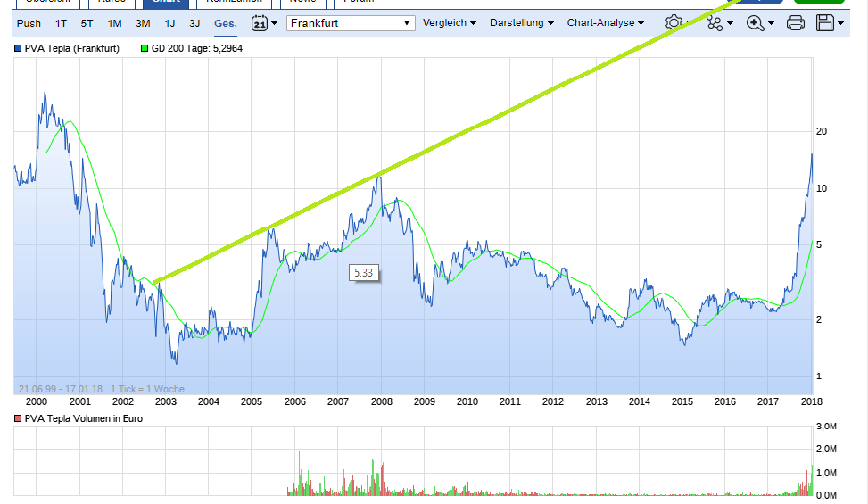Click the 2015 year label

tap(682, 401)
